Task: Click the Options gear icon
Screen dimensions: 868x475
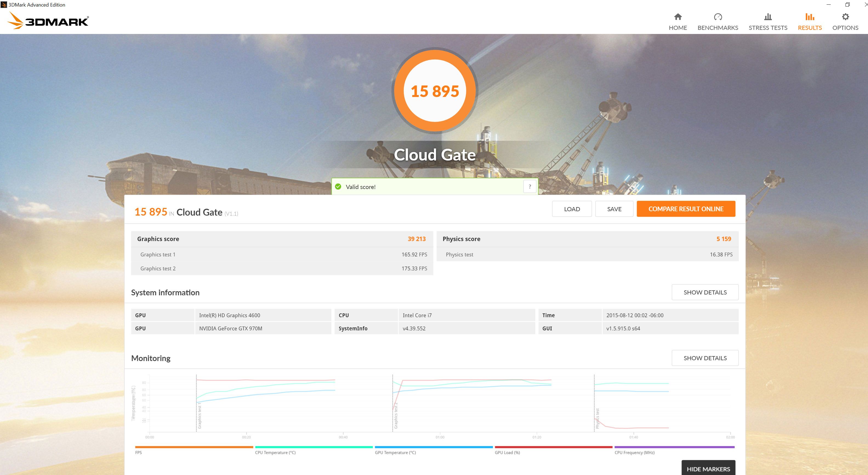Action: 845,16
